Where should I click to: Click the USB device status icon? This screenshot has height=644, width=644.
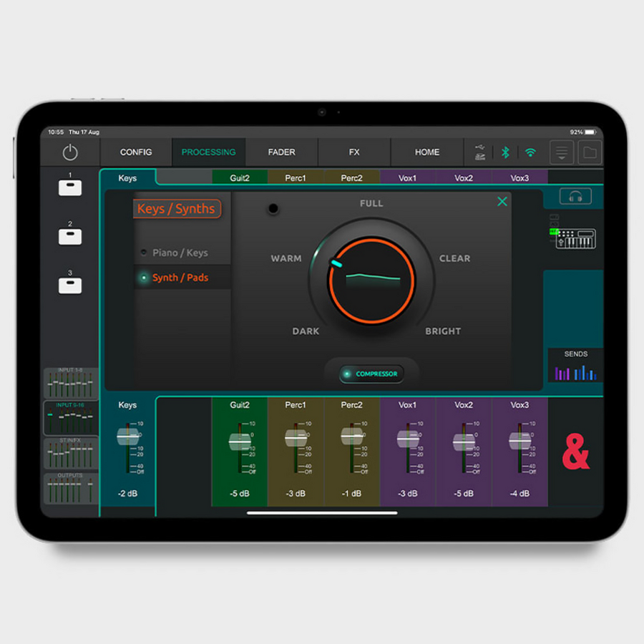(x=479, y=152)
